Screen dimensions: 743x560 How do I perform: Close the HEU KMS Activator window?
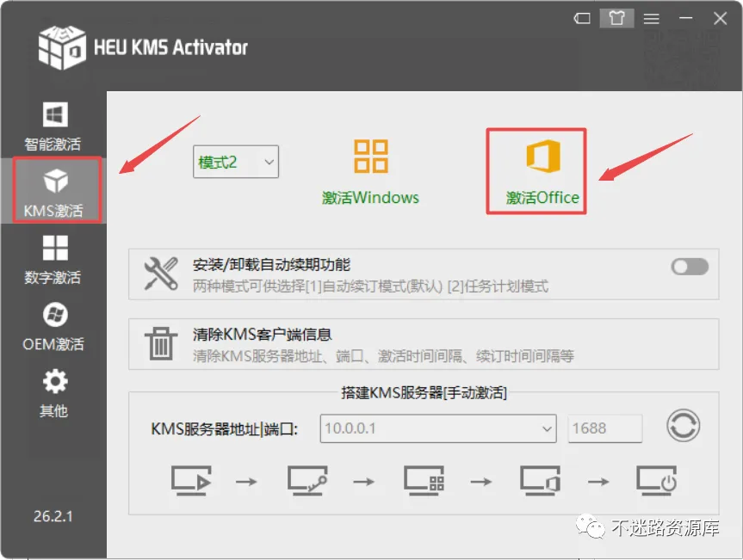(x=721, y=18)
